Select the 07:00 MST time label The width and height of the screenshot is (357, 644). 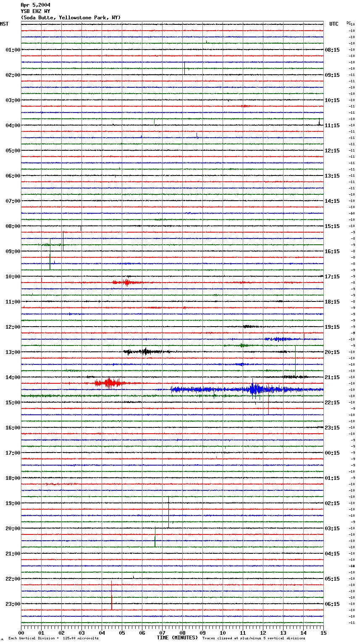click(13, 201)
